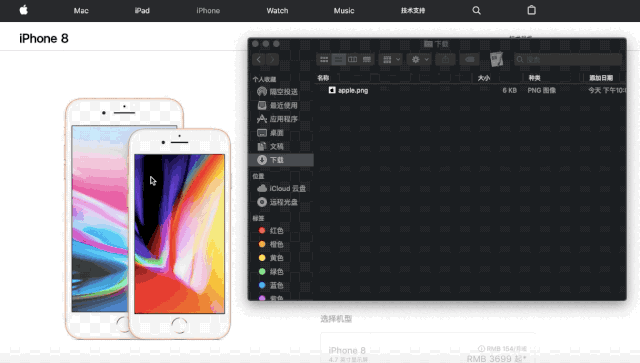Switch Finder to gallery view
The width and height of the screenshot is (640, 363).
[367, 60]
